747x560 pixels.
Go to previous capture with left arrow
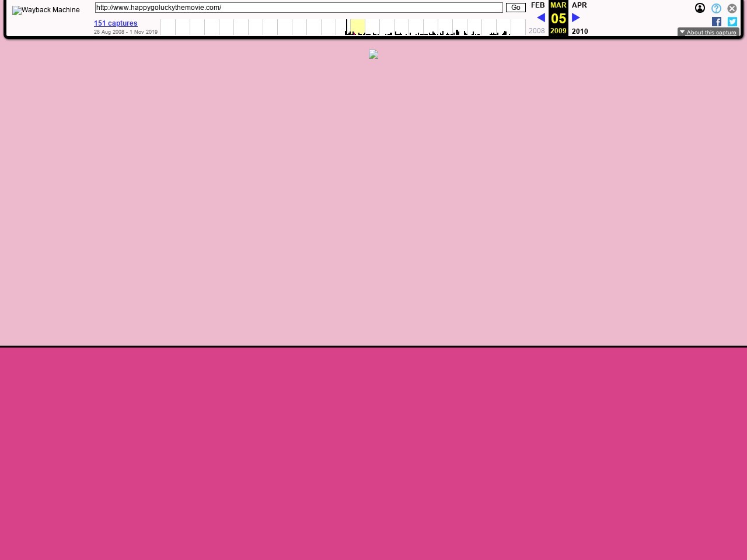[x=541, y=17]
